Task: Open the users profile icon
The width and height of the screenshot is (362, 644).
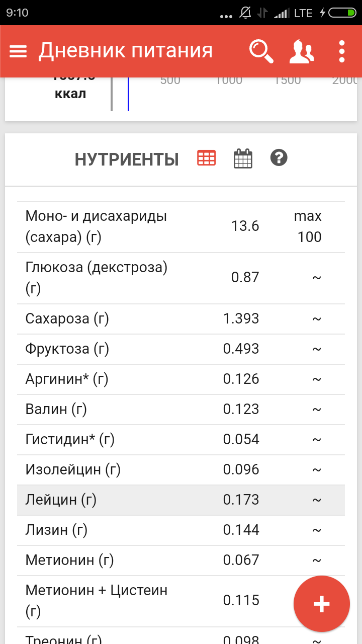Action: 302,51
